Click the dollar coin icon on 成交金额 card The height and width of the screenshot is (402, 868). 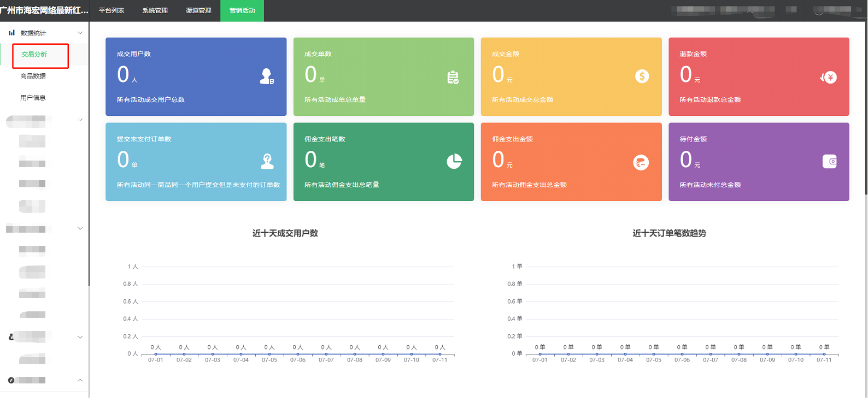coord(642,76)
